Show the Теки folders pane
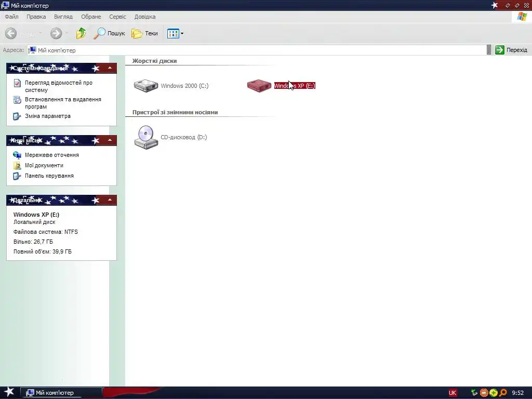This screenshot has height=399, width=532. [144, 33]
